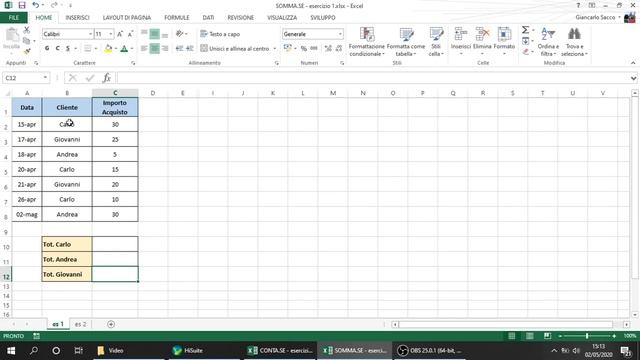Switch to Page Break Preview in status bar

(x=547, y=336)
